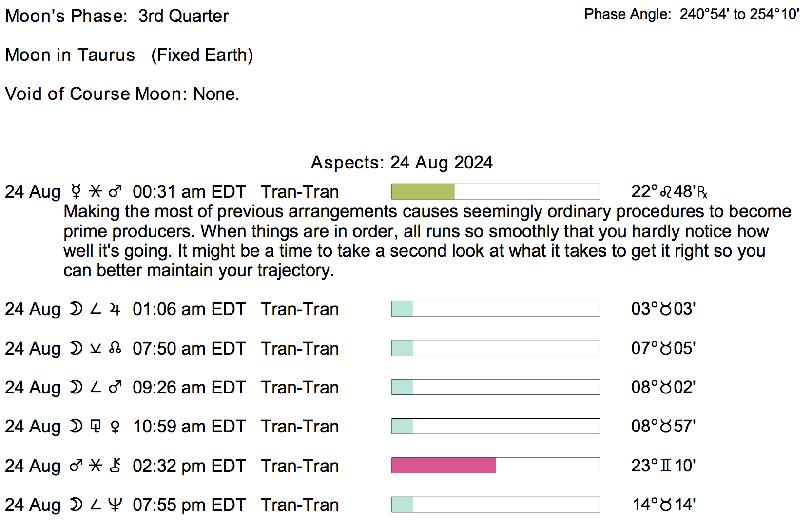Click the Mercury glyph in the 00:31 am row
The width and height of the screenshot is (812, 524).
(x=76, y=191)
